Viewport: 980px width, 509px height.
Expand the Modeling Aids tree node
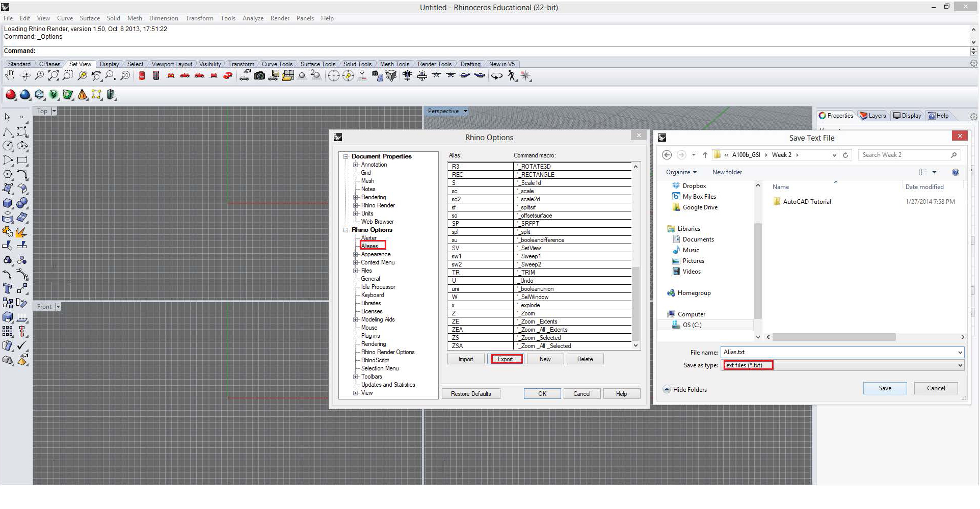pos(355,319)
